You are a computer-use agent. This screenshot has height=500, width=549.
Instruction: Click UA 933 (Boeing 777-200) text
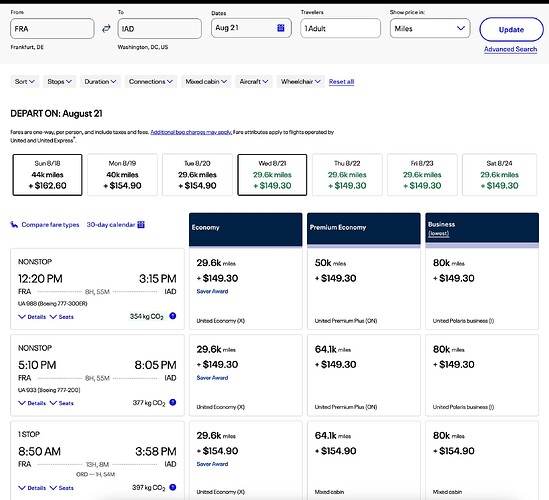click(x=49, y=390)
